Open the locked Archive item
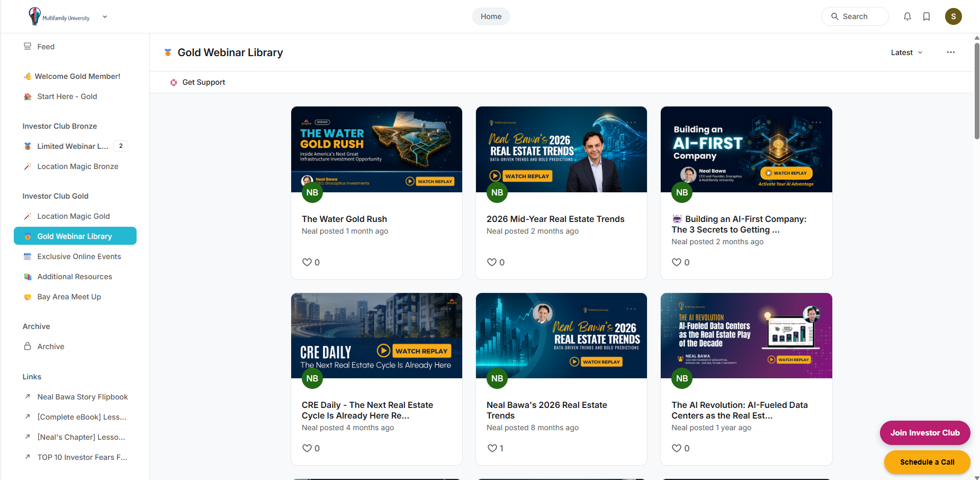The height and width of the screenshot is (480, 980). tap(75, 346)
